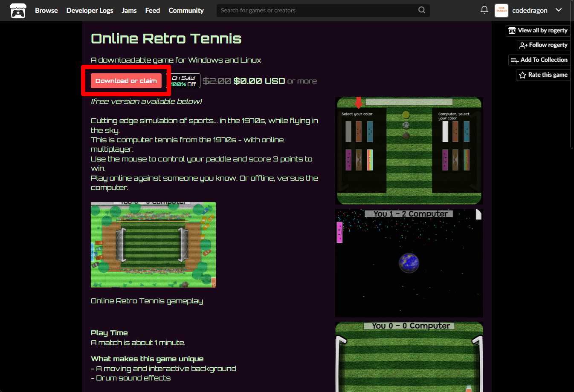View all games by rogerty

point(538,31)
